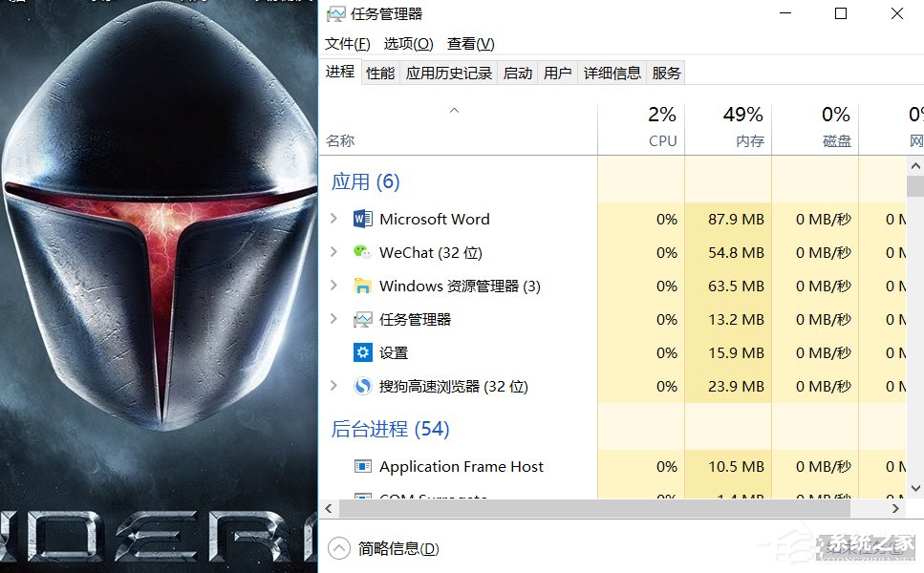The image size is (924, 573).
Task: Click the 设置 gear icon
Action: tap(361, 352)
